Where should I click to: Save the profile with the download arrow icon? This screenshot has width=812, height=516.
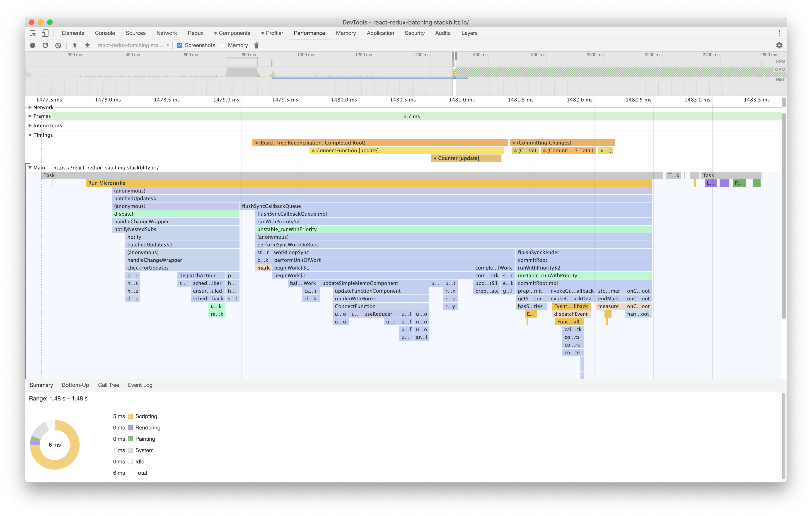pyautogui.click(x=87, y=45)
